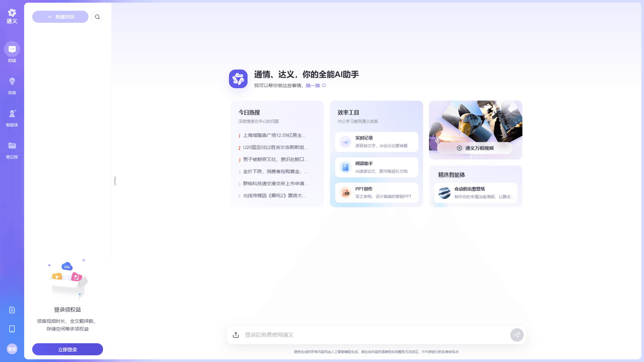Click the 换一换 refresh link

(313, 85)
